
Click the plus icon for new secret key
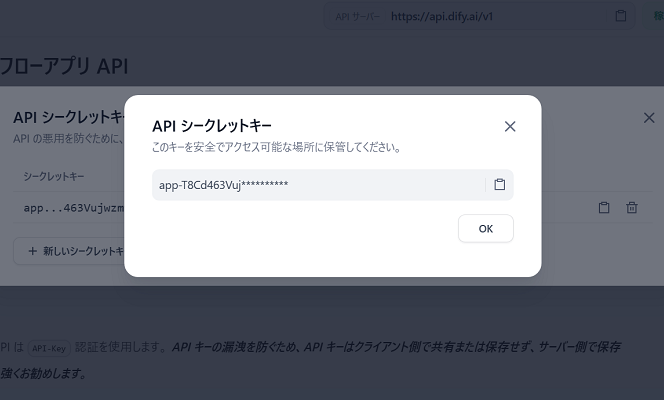tap(32, 251)
